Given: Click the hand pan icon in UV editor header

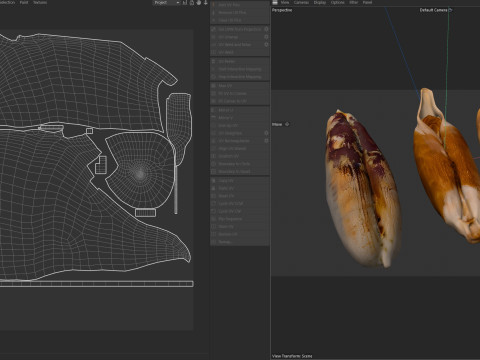Looking at the screenshot, I should point(199,3).
